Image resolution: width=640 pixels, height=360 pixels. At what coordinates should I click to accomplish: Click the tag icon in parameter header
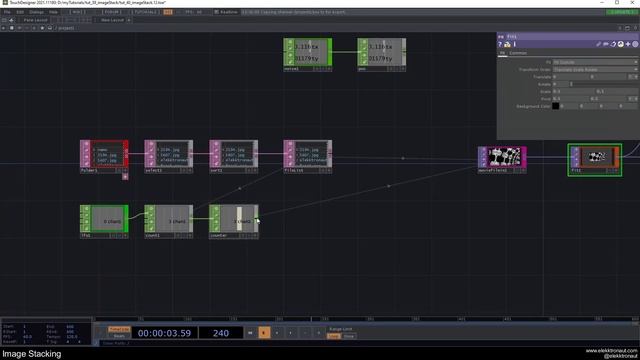coord(606,44)
